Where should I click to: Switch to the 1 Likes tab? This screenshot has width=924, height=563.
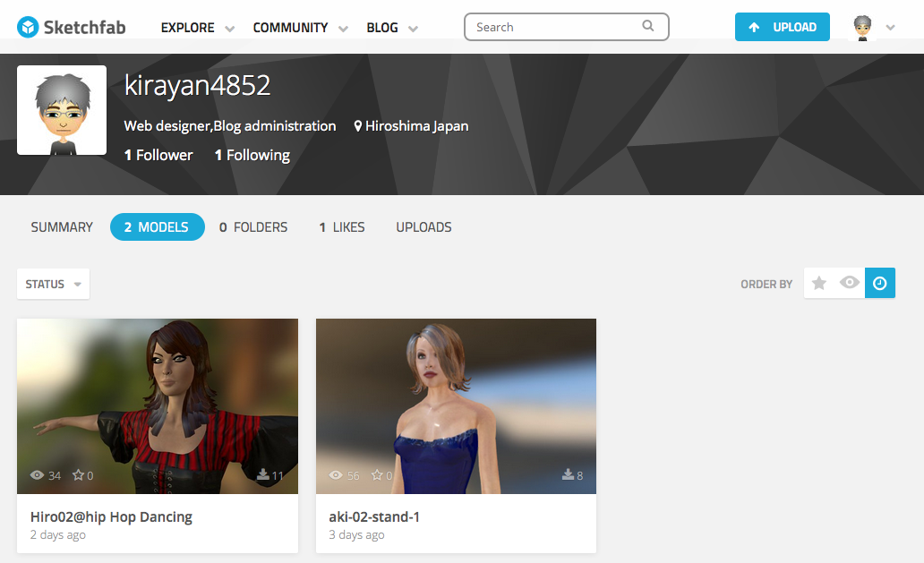pos(342,227)
